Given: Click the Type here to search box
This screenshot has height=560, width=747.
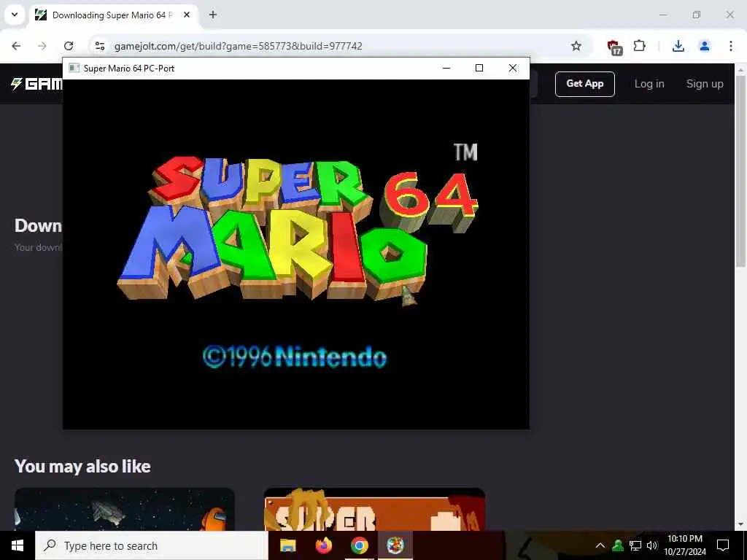Looking at the screenshot, I should click(x=152, y=545).
